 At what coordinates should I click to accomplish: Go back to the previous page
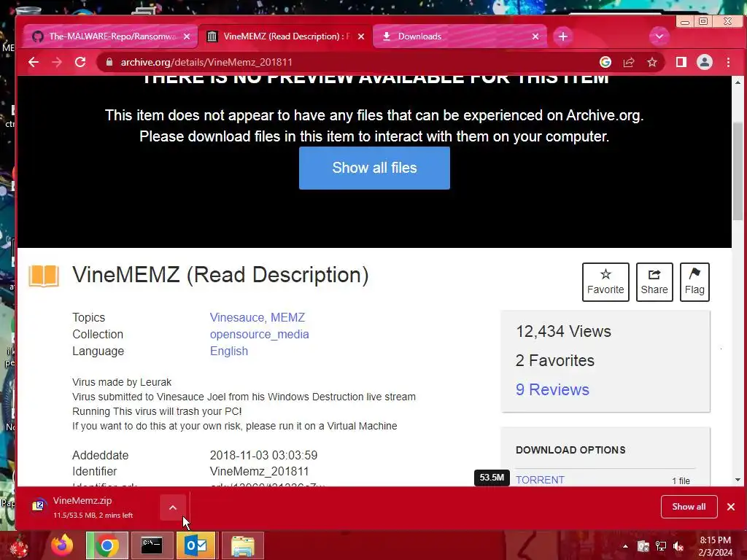click(34, 63)
